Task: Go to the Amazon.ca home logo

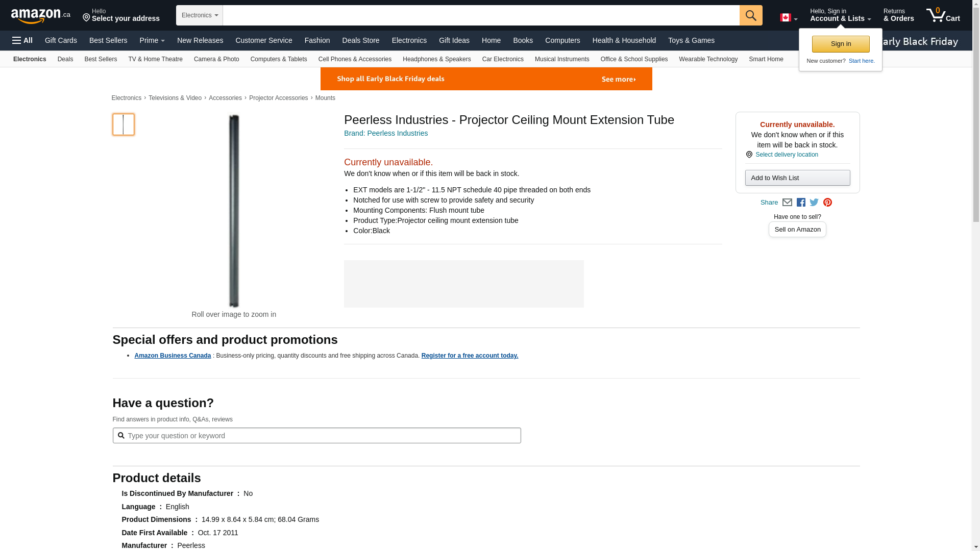Action: coord(40,16)
